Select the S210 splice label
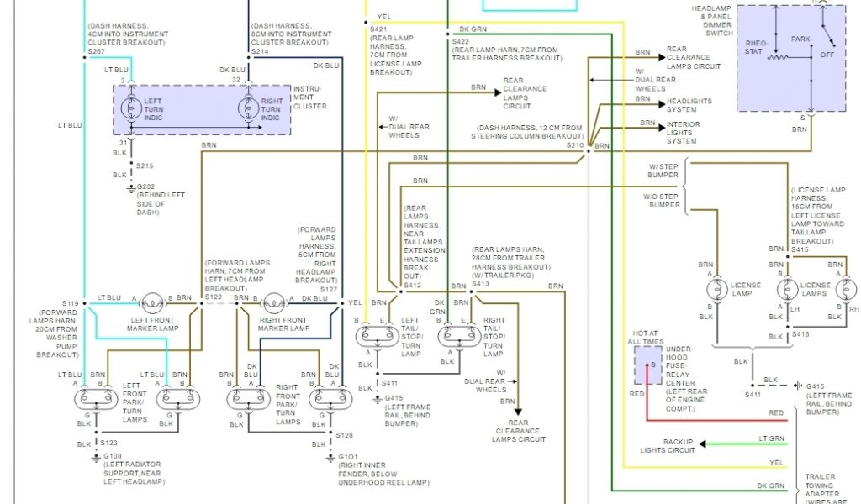 tap(575, 145)
